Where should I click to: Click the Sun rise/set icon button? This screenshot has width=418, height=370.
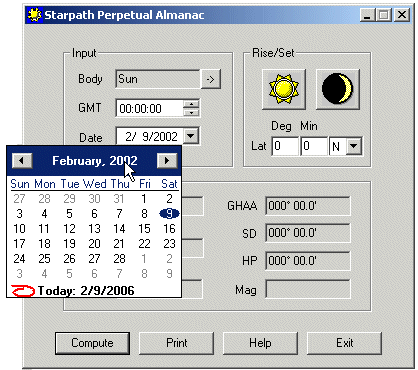[284, 89]
